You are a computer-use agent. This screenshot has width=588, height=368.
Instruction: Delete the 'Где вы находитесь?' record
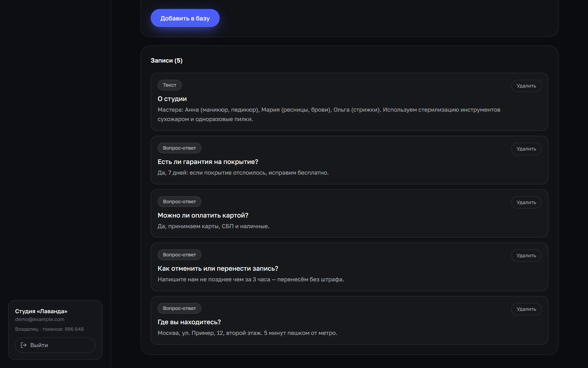[x=526, y=309]
